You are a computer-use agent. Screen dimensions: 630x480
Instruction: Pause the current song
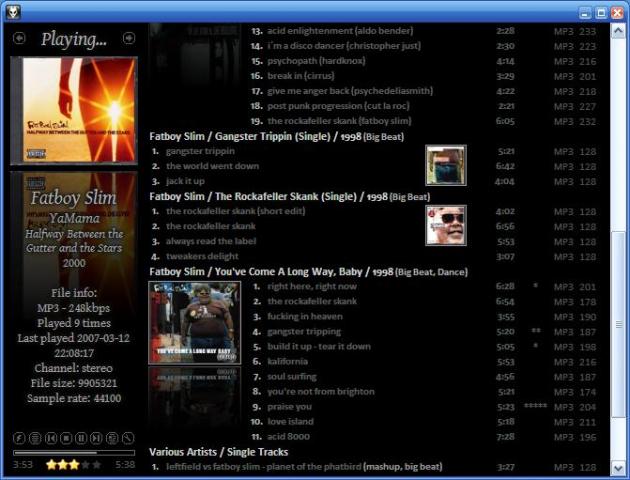tap(81, 438)
